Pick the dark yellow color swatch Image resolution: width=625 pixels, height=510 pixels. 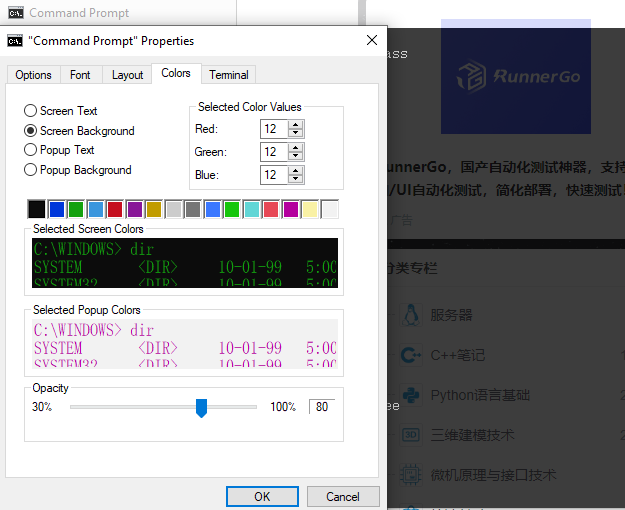pos(154,209)
